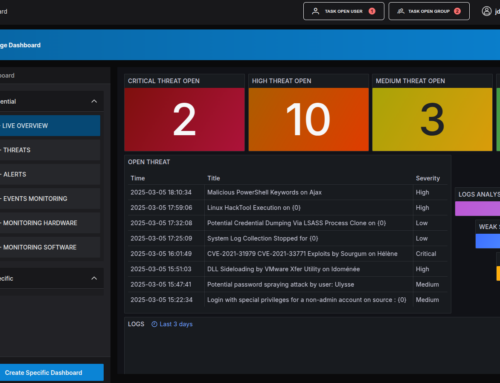
Task: Click the clock icon beside Last 3 days
Action: (154, 324)
